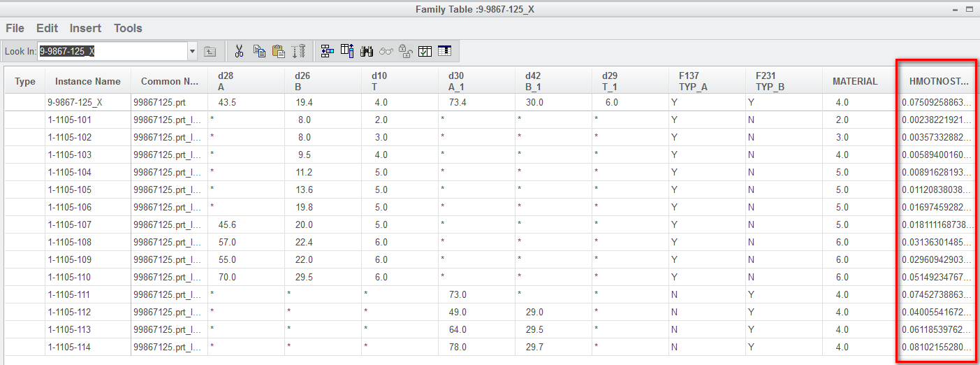The width and height of the screenshot is (980, 365).
Task: Click the copy-with-increments icon
Action: click(x=299, y=51)
